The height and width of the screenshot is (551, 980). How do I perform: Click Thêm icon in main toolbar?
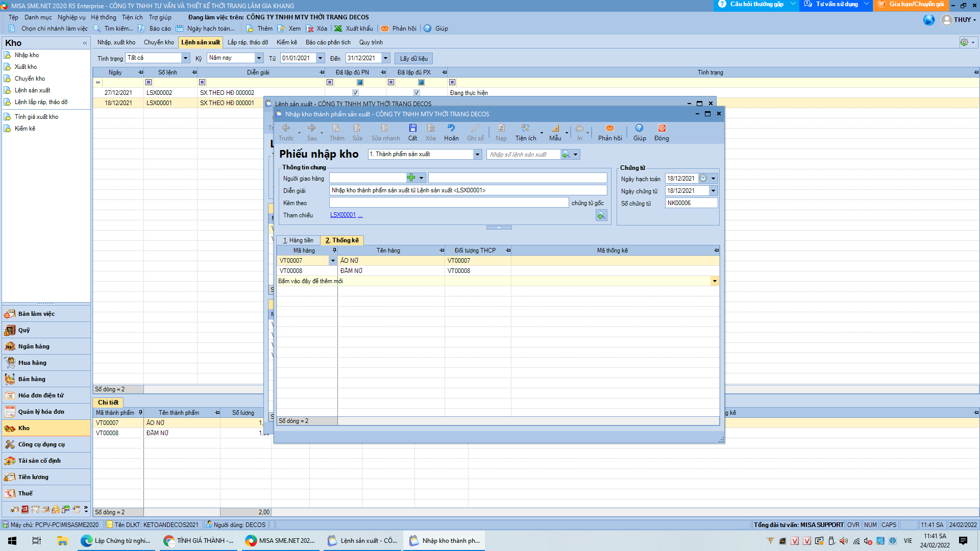click(x=250, y=29)
